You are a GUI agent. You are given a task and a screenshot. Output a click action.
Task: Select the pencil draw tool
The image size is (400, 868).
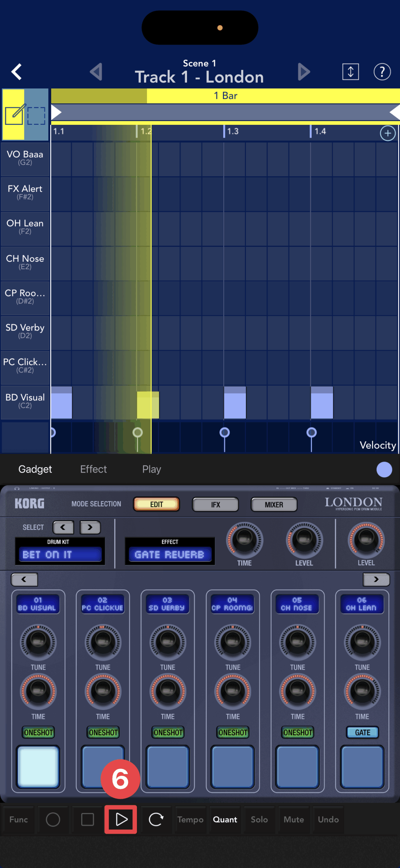[x=14, y=115]
